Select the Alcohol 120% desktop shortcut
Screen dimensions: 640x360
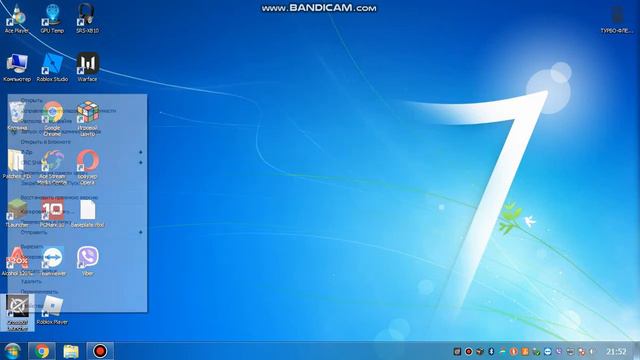coord(17,262)
